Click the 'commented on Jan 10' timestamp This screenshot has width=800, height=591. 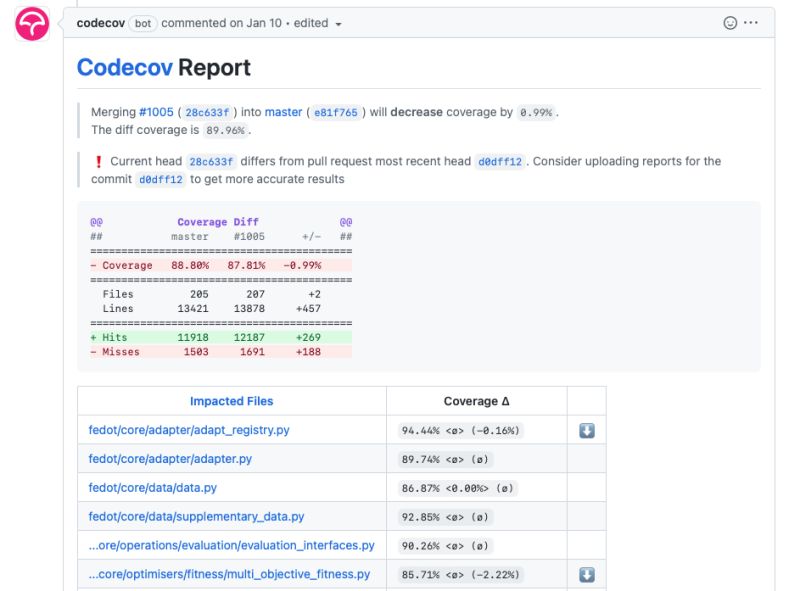coord(221,23)
